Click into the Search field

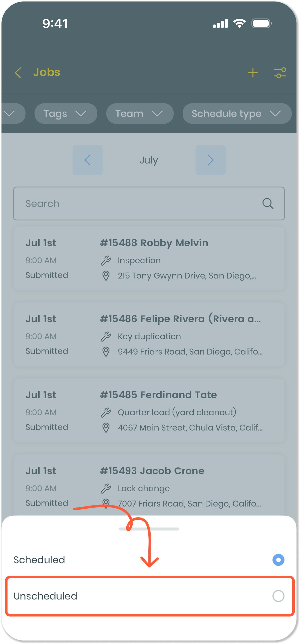pyautogui.click(x=140, y=203)
